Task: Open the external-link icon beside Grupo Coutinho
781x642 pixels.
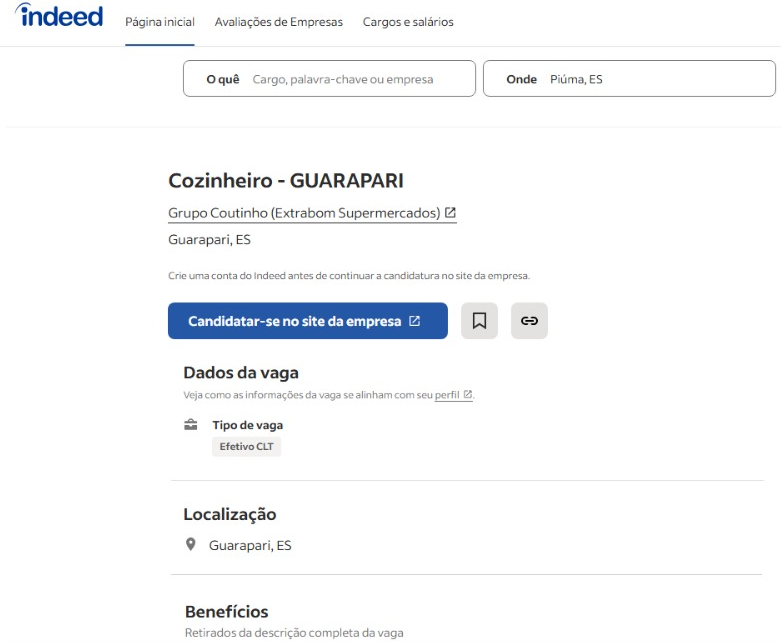Action: click(450, 213)
